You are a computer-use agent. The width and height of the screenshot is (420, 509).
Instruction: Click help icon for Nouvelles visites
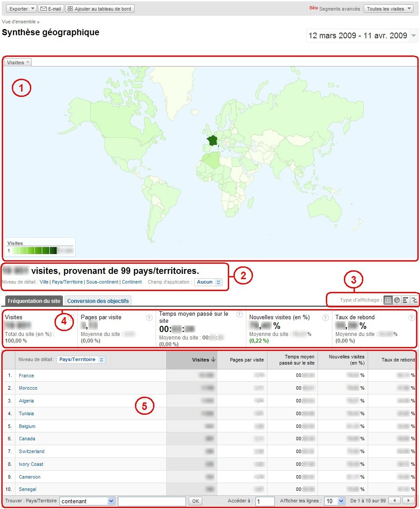[x=325, y=317]
